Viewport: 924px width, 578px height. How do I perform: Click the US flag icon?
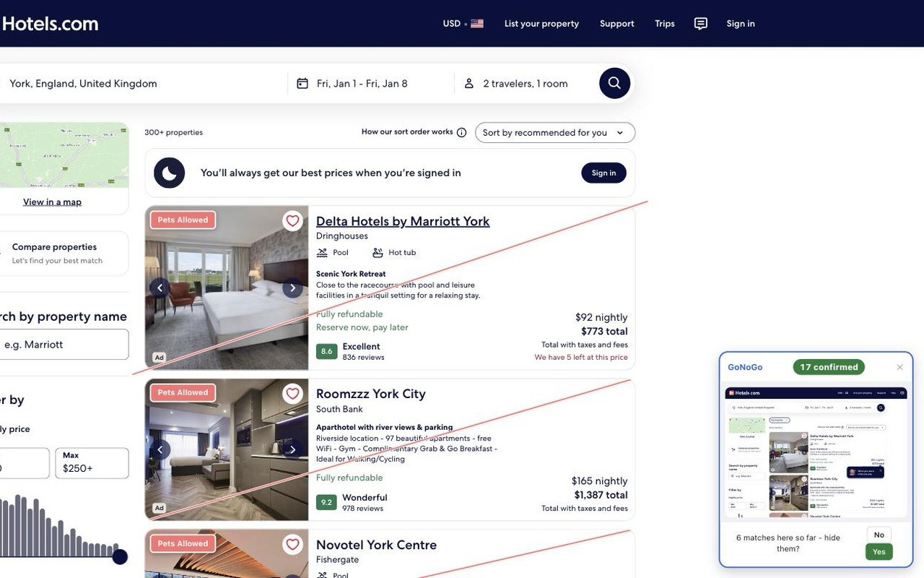point(477,24)
